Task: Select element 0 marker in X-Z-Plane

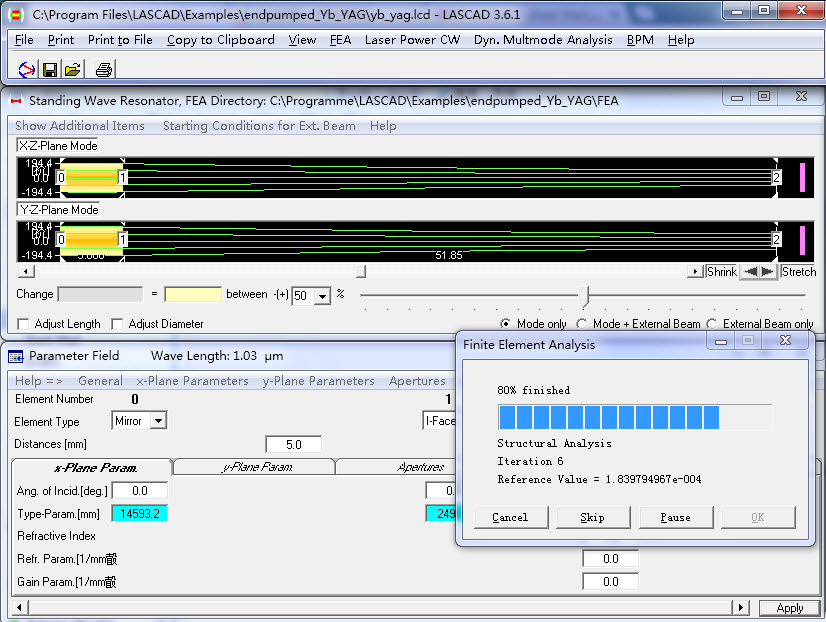Action: pyautogui.click(x=61, y=177)
